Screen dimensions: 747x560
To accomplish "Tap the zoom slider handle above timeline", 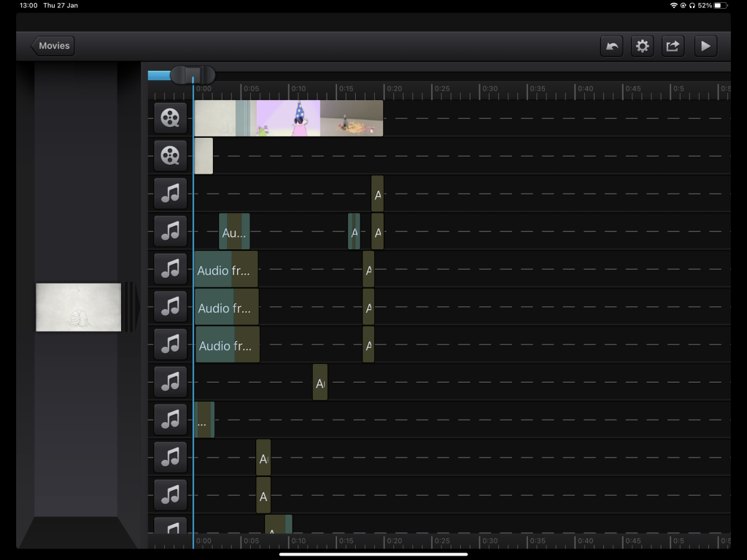I will pos(193,74).
